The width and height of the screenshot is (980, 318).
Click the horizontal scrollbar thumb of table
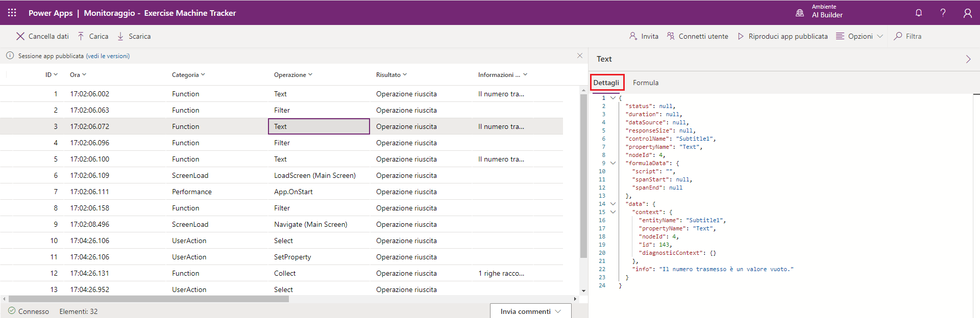149,299
